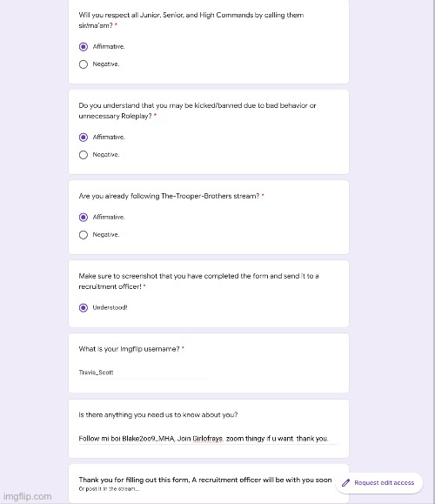
Task: Click the 'Make sure to screenshot' question text
Action: (x=198, y=281)
